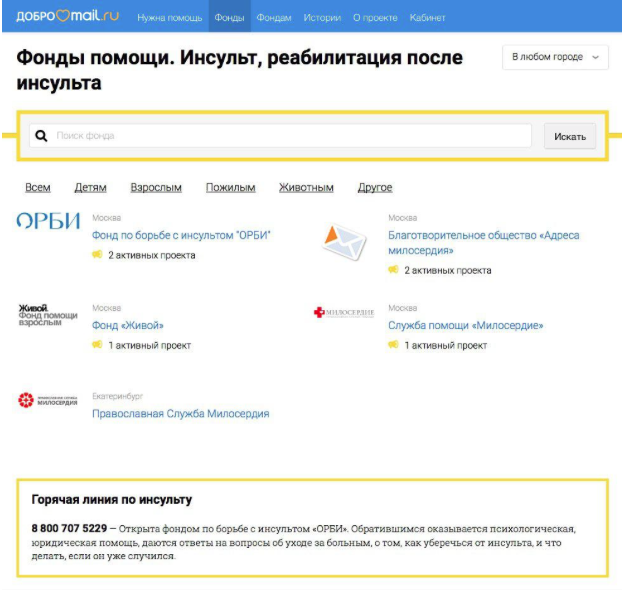624x590 pixels.
Task: Open the 'О проекте' menu item
Action: click(x=375, y=18)
